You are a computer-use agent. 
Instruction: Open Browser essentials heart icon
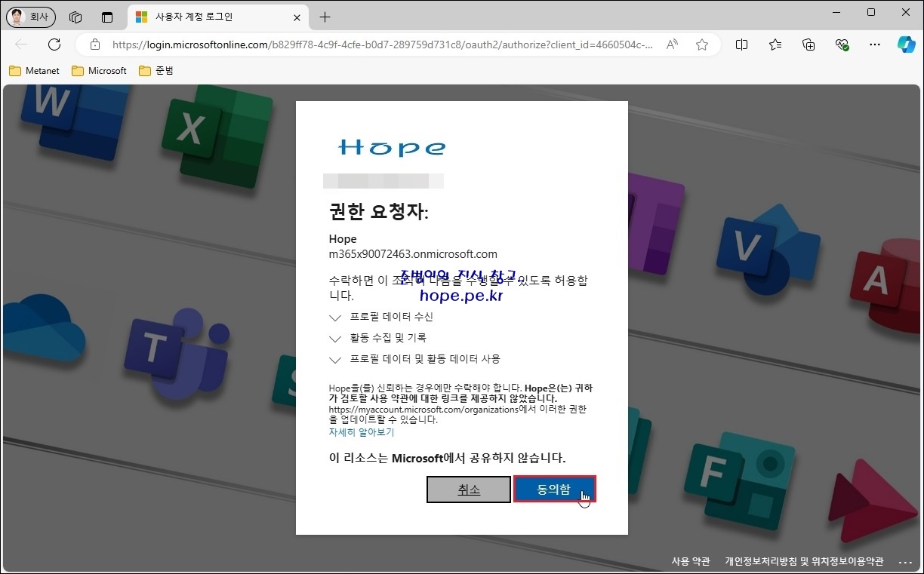click(842, 45)
